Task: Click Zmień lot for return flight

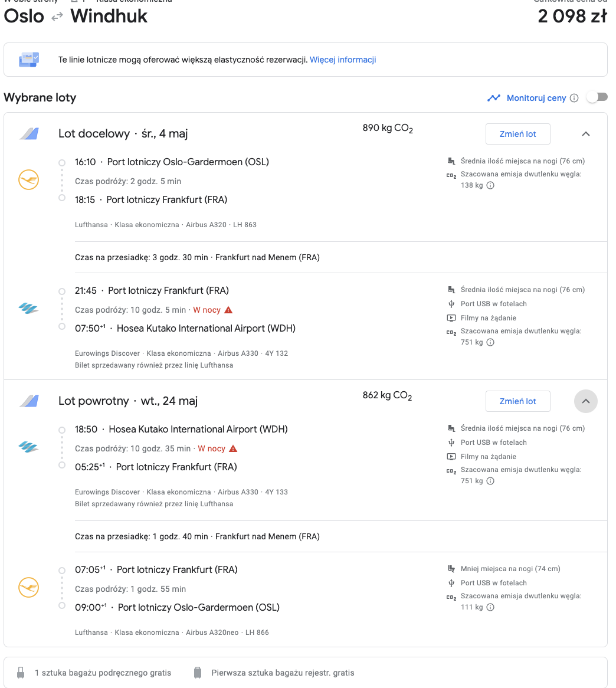Action: tap(517, 401)
